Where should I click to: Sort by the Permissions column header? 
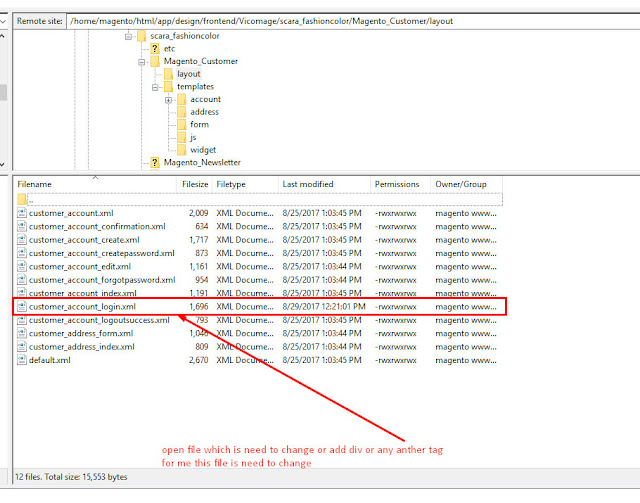tap(400, 185)
